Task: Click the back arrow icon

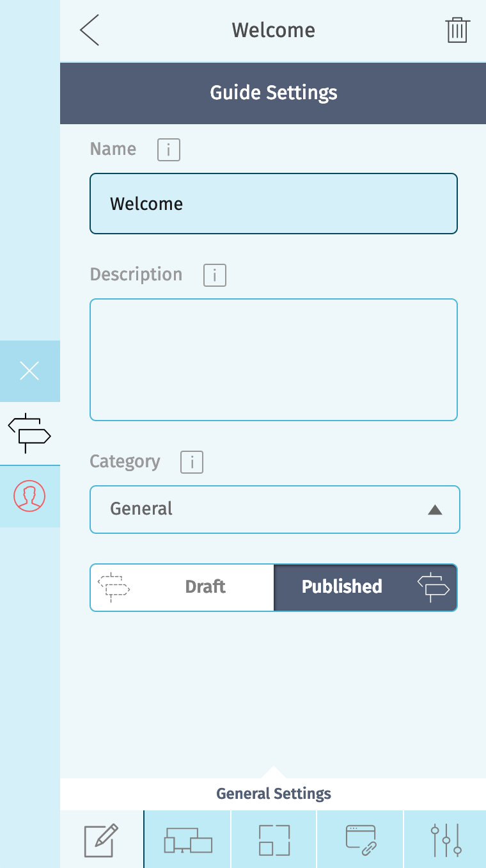Action: [x=90, y=31]
